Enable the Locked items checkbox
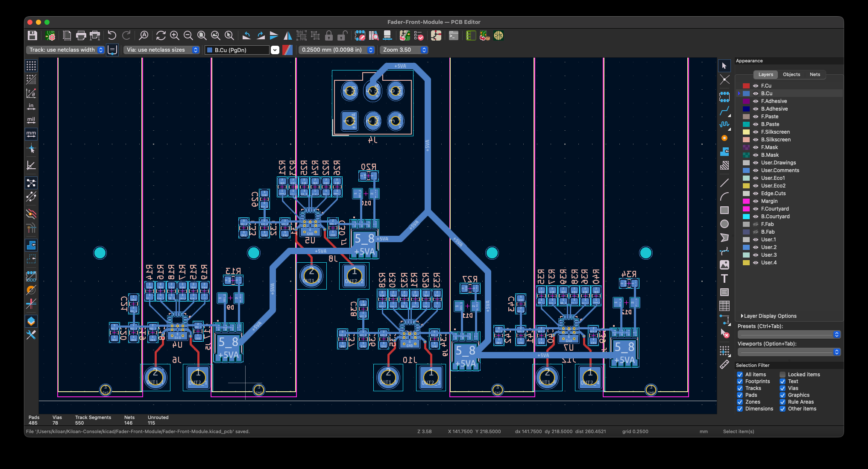 click(783, 375)
